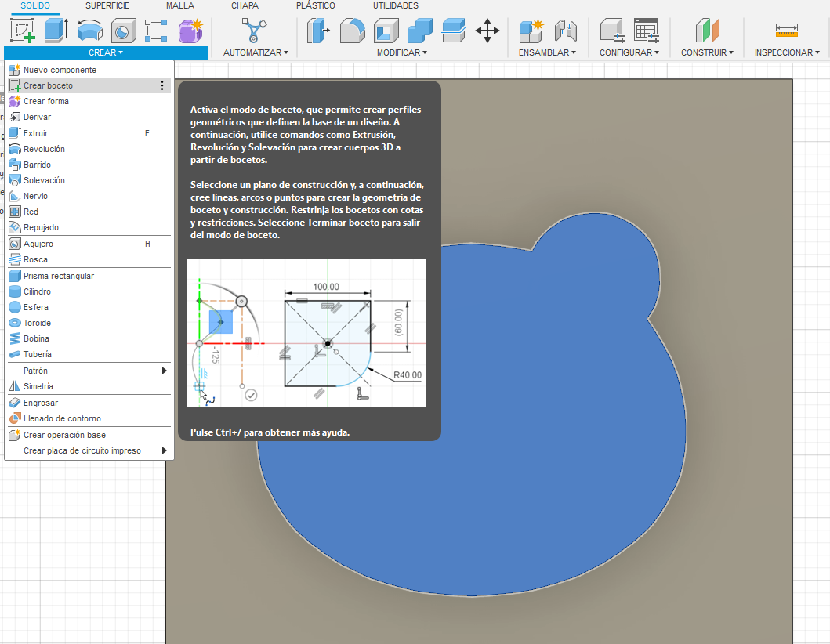
Task: Click the Offset Face toolbar icon
Action: (454, 30)
